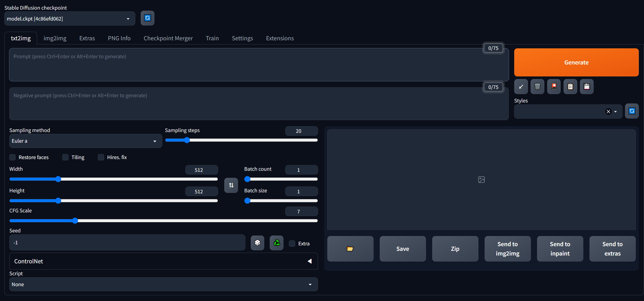644x301 pixels.
Task: Swap width and height with arrows button
Action: pos(231,185)
